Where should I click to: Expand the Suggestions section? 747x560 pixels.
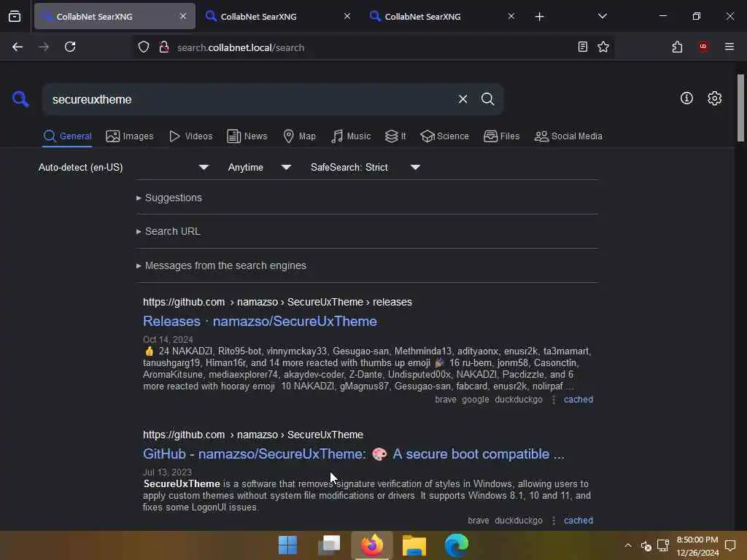pos(169,198)
